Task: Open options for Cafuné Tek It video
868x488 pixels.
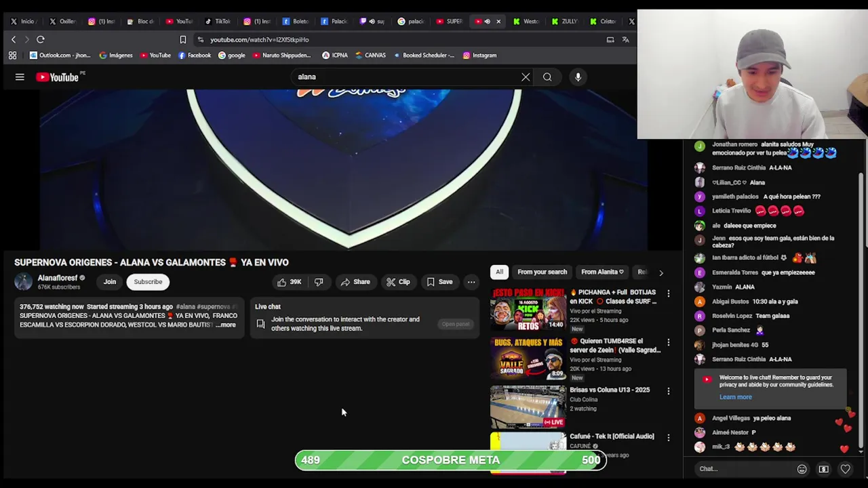Action: tap(669, 438)
